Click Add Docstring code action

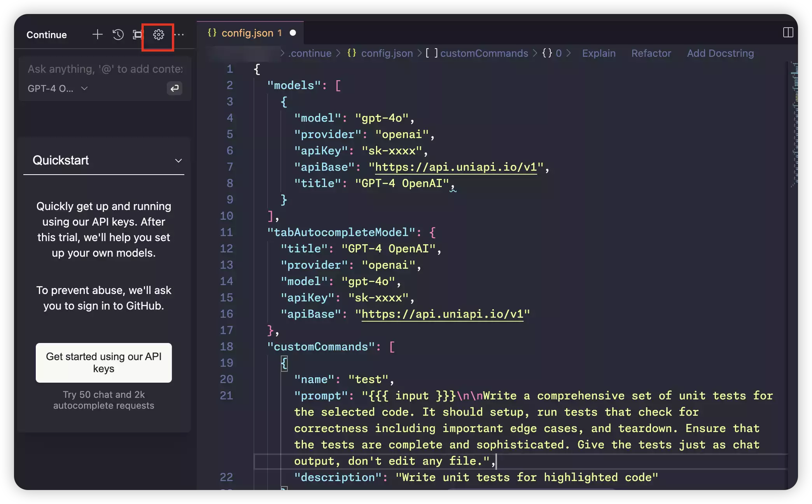[720, 53]
